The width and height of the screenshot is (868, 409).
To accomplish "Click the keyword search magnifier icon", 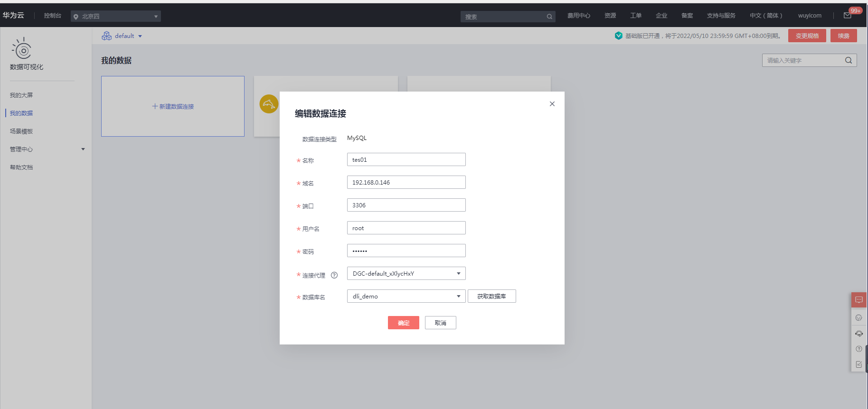I will 849,60.
